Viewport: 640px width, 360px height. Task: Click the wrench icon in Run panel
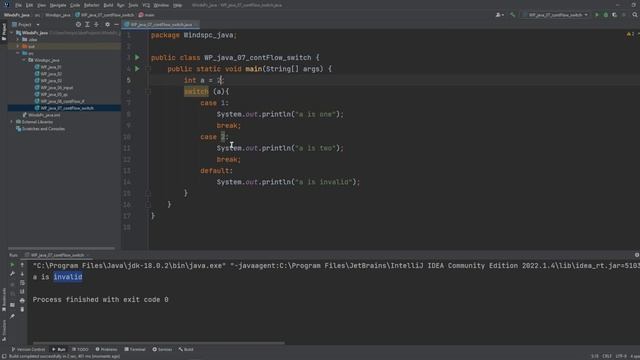point(12,274)
